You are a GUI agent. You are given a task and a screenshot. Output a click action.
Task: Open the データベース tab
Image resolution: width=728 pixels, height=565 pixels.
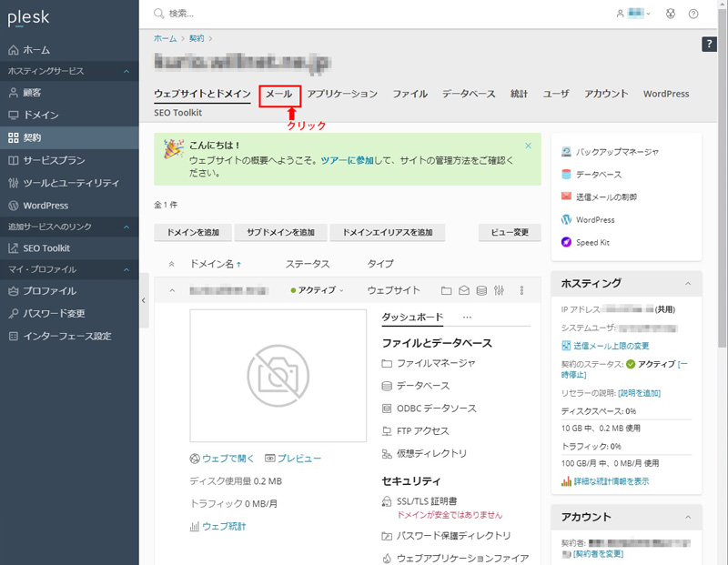pyautogui.click(x=469, y=94)
